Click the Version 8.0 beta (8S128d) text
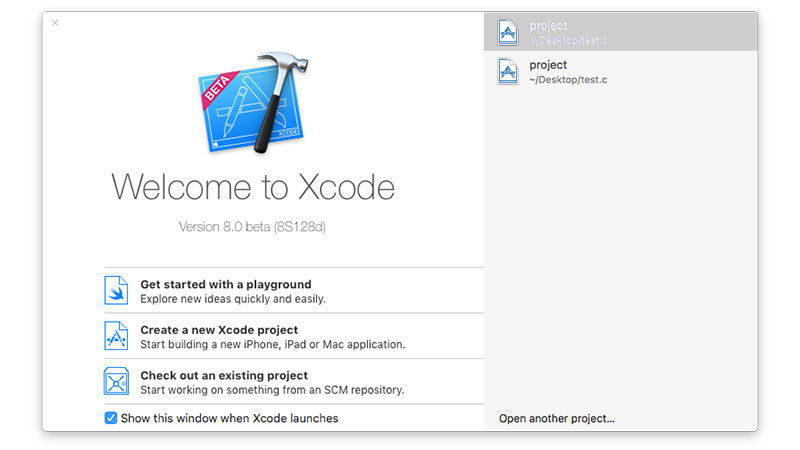 click(252, 227)
